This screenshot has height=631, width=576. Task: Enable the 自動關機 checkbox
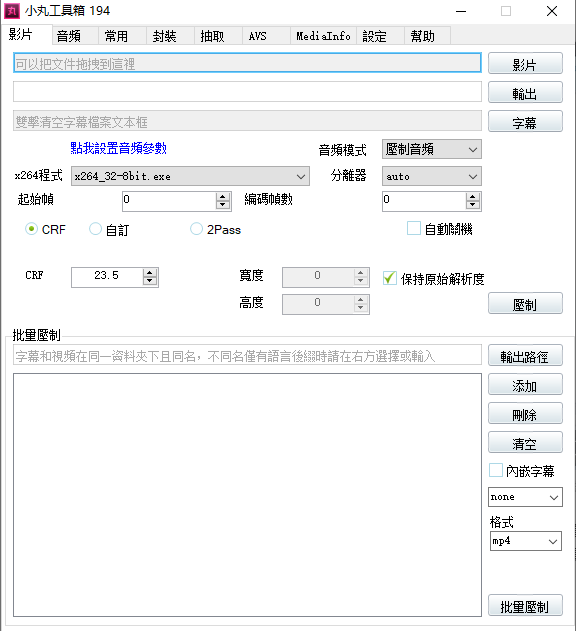[x=414, y=228]
